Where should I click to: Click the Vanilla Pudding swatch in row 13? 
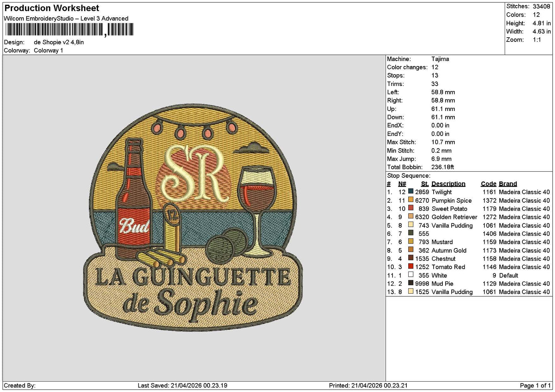[x=411, y=291]
